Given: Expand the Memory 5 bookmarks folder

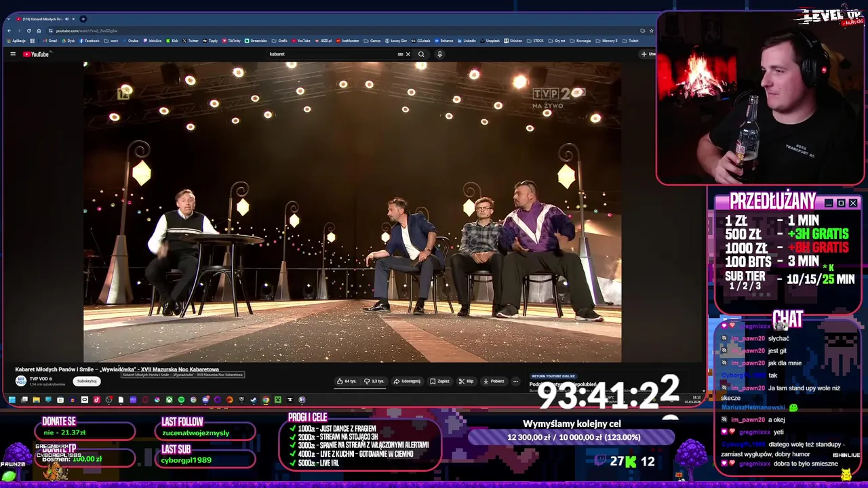Looking at the screenshot, I should [606, 41].
